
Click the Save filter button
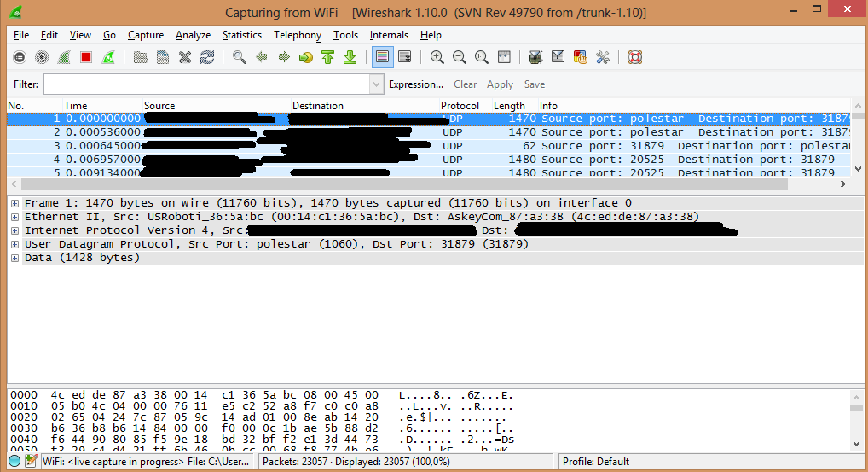click(x=535, y=84)
